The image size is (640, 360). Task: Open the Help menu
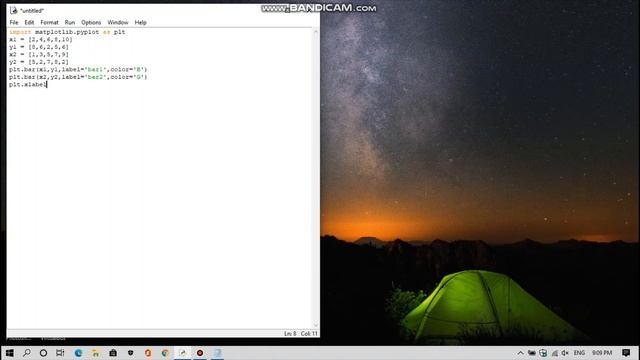tap(140, 22)
